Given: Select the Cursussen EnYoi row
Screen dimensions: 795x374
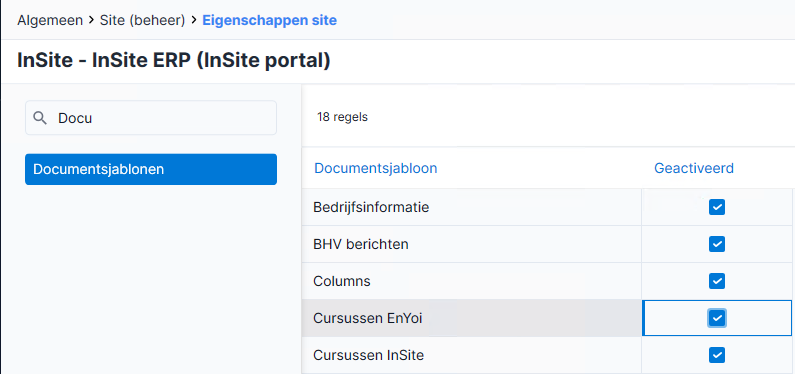Looking at the screenshot, I should click(547, 318).
